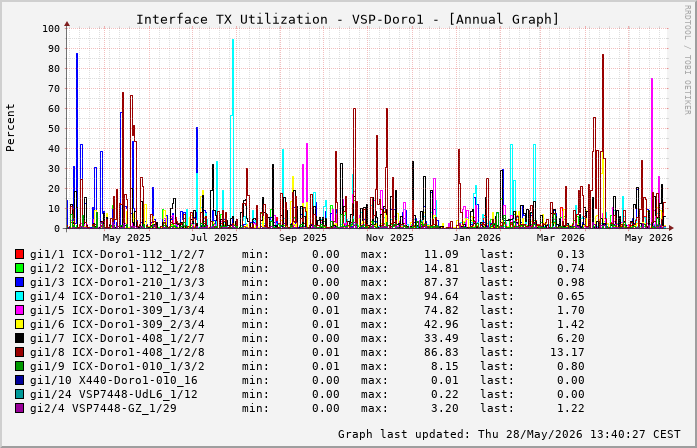This screenshot has width=697, height=448.
Task: Click the 50 y-axis tick value
Action: [x=54, y=128]
